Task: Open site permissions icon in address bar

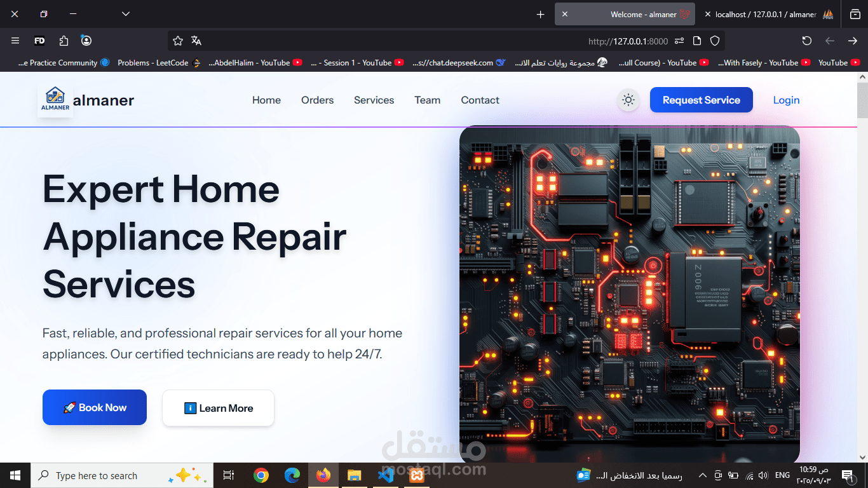Action: click(x=679, y=41)
